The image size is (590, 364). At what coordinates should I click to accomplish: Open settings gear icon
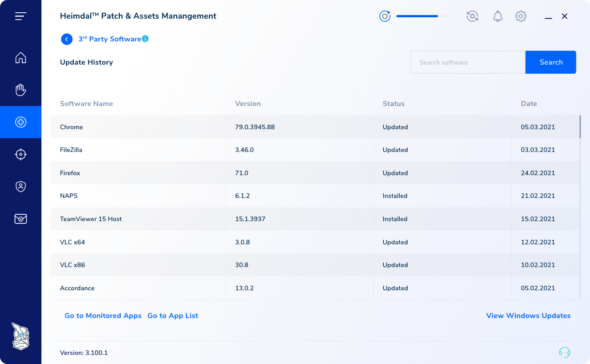point(521,16)
